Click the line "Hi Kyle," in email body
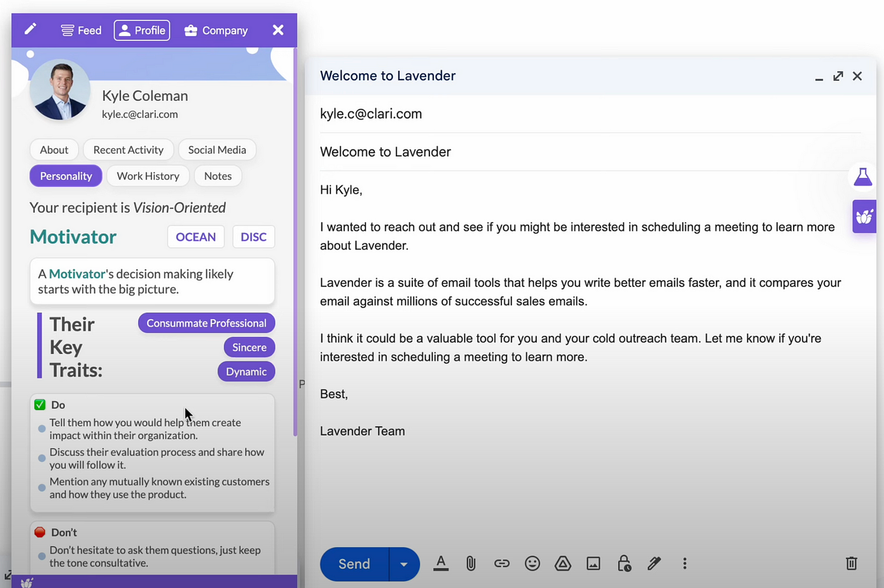Viewport: 884px width, 588px height. [x=341, y=190]
